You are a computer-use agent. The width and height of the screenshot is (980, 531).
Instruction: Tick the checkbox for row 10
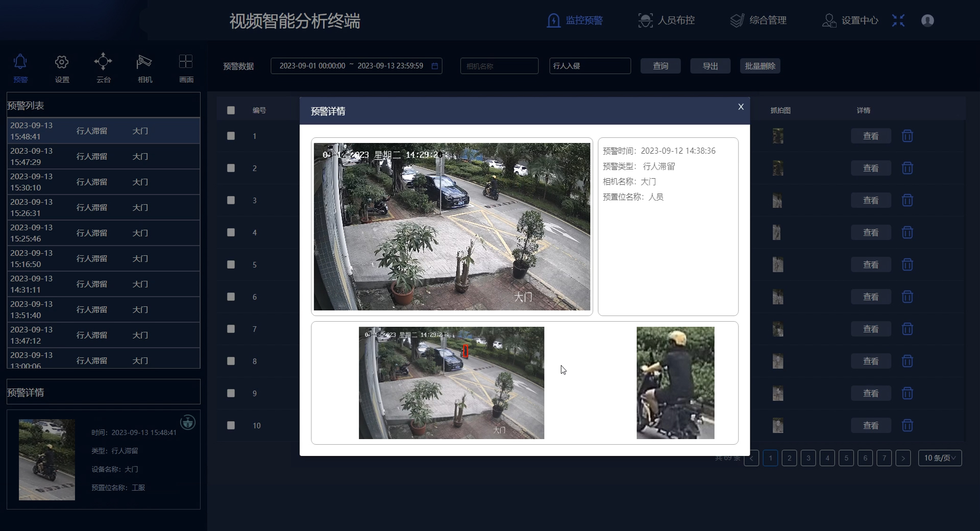pos(231,425)
